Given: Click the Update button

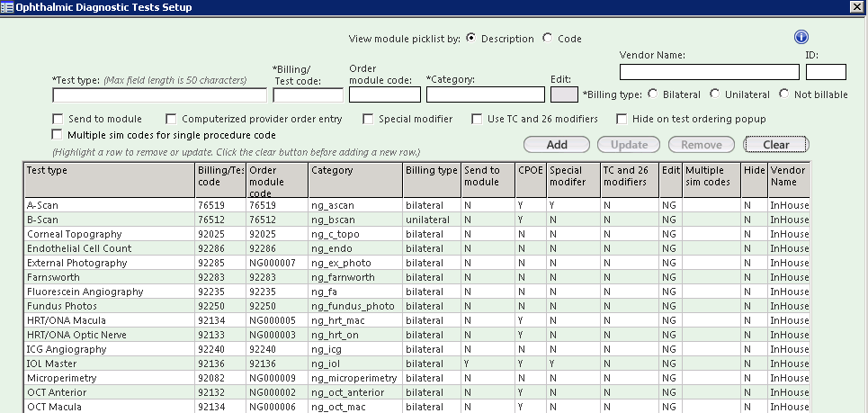Looking at the screenshot, I should click(x=629, y=145).
